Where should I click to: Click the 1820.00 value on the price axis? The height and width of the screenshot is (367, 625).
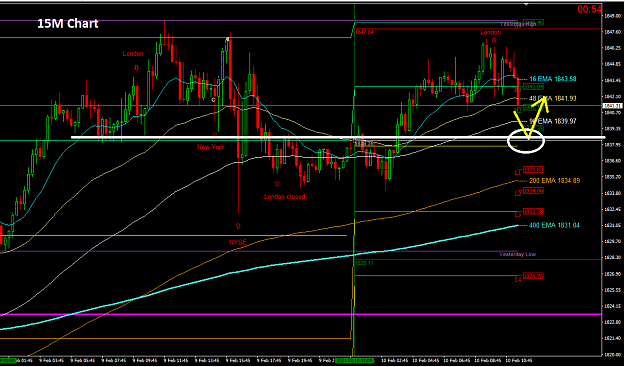tap(612, 354)
